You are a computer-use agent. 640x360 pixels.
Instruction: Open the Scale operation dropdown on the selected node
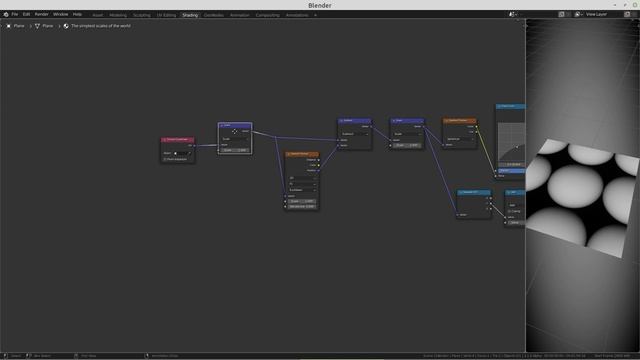tap(235, 139)
